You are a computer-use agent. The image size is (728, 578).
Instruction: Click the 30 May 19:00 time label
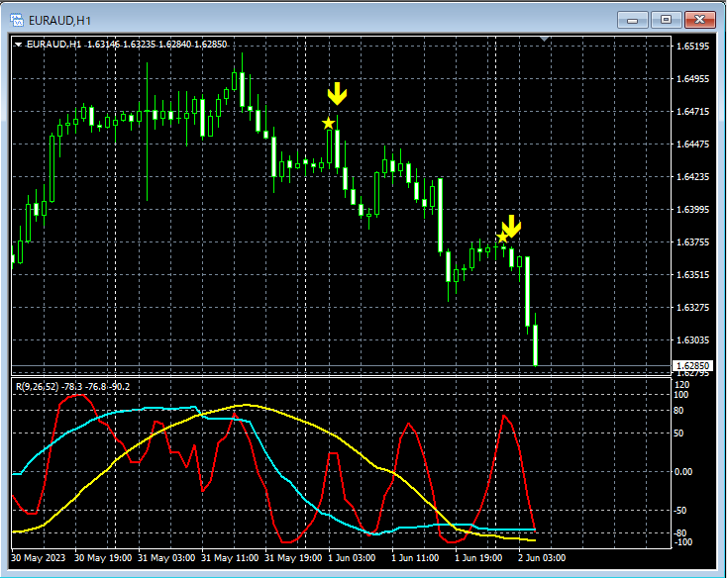103,557
